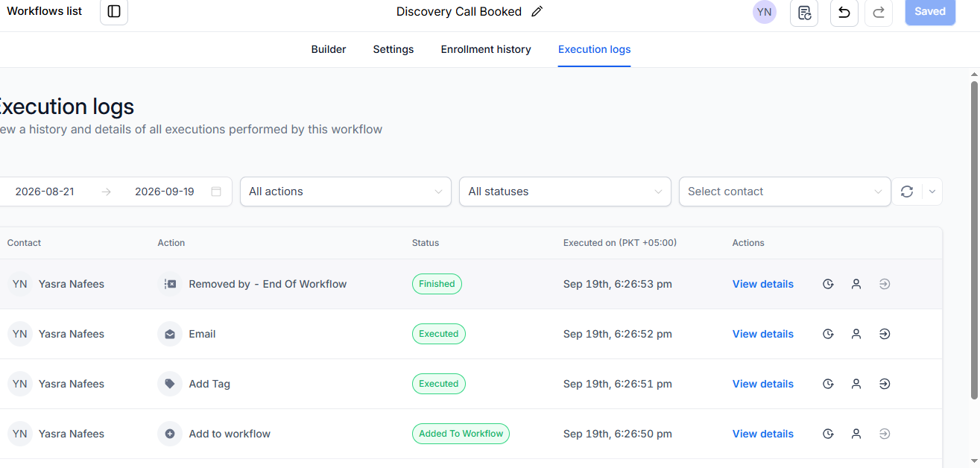Open contact person icon for Add to workflow row
The image size is (980, 468).
coord(856,434)
